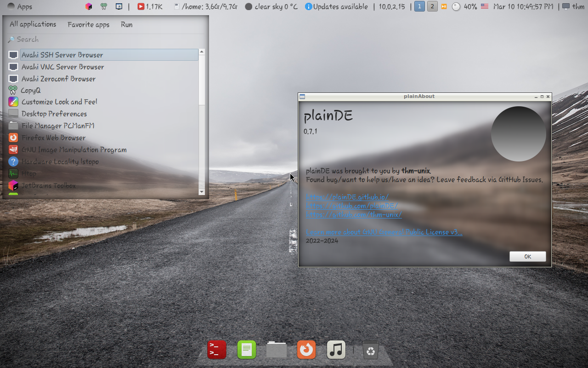This screenshot has width=588, height=368.
Task: Click the screen tray icon before the red 1.17K counter
Action: pyautogui.click(x=119, y=7)
